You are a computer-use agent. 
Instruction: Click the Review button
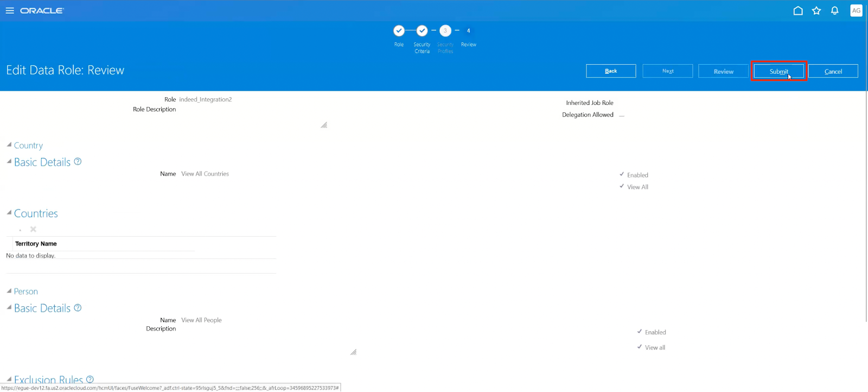pos(723,71)
